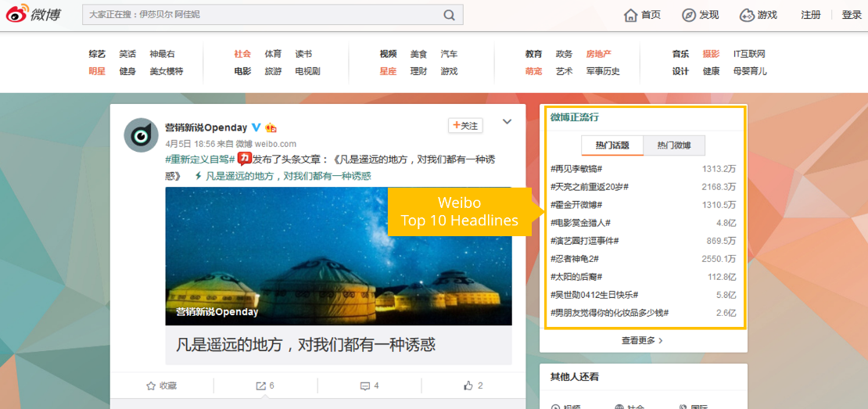Open the #太阳的后裔# topic
The width and height of the screenshot is (868, 409).
[576, 277]
